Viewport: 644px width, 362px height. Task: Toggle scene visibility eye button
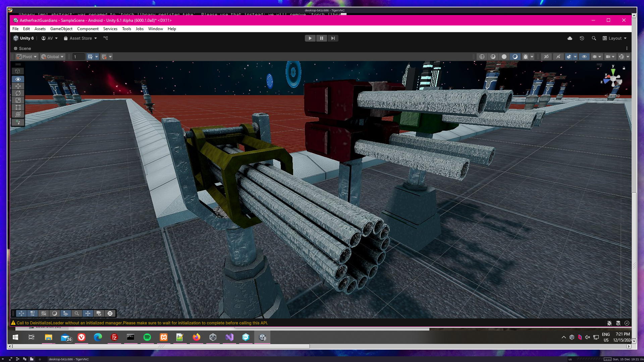click(x=584, y=57)
